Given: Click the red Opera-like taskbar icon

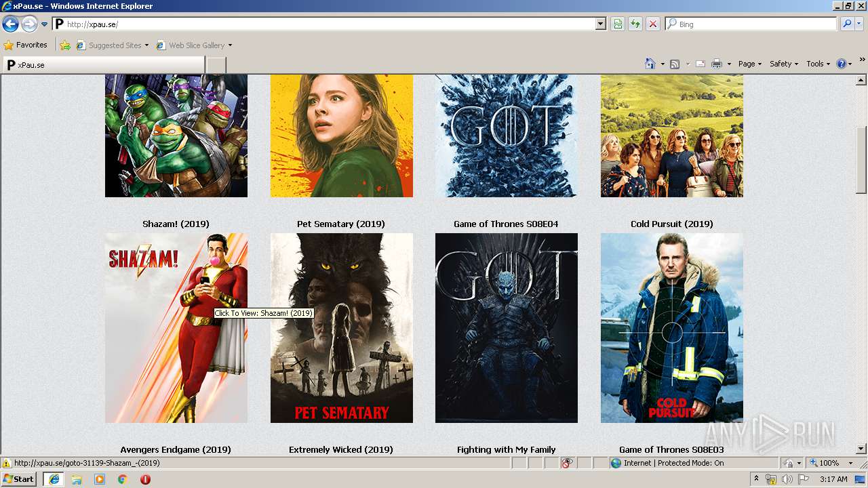Looking at the screenshot, I should (145, 479).
